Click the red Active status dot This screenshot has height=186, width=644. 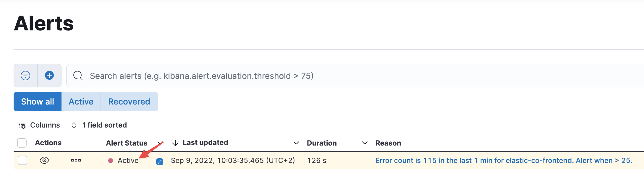tap(111, 160)
